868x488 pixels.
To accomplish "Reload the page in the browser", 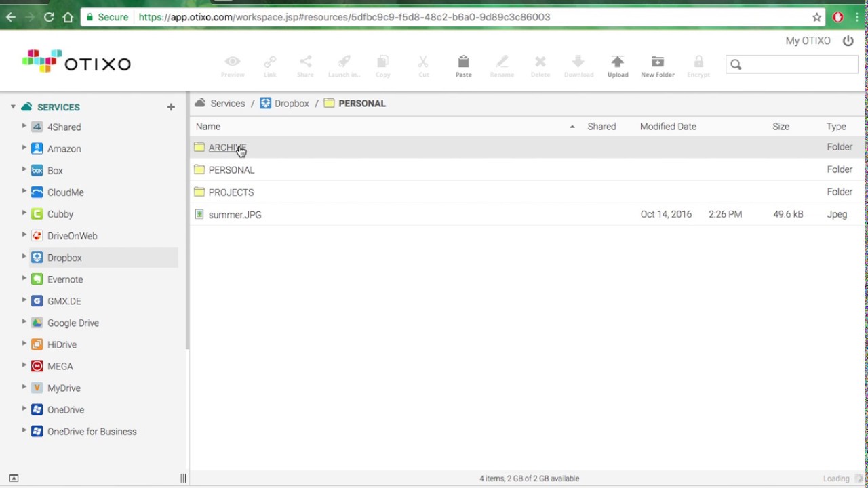I will tap(49, 17).
